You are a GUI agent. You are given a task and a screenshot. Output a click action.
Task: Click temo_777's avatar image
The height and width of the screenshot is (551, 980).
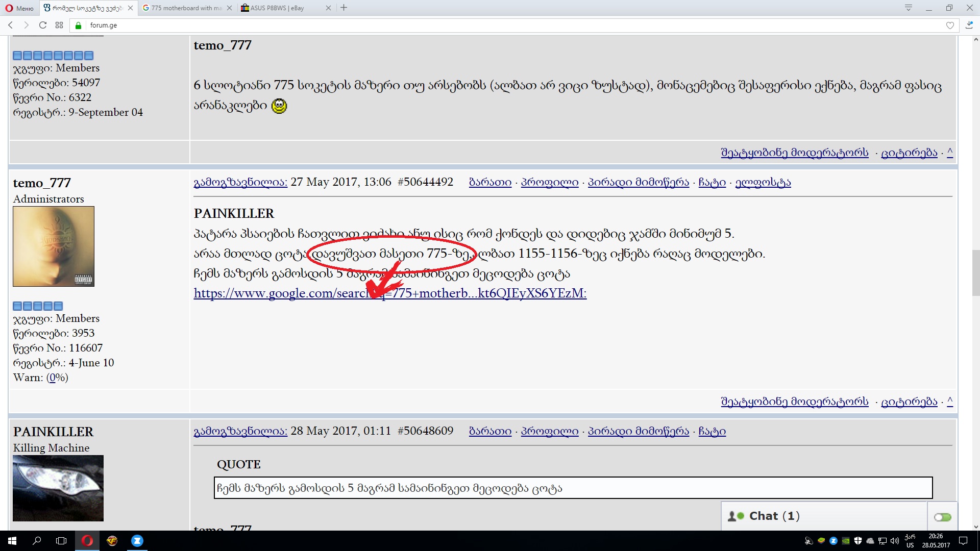tap(54, 246)
